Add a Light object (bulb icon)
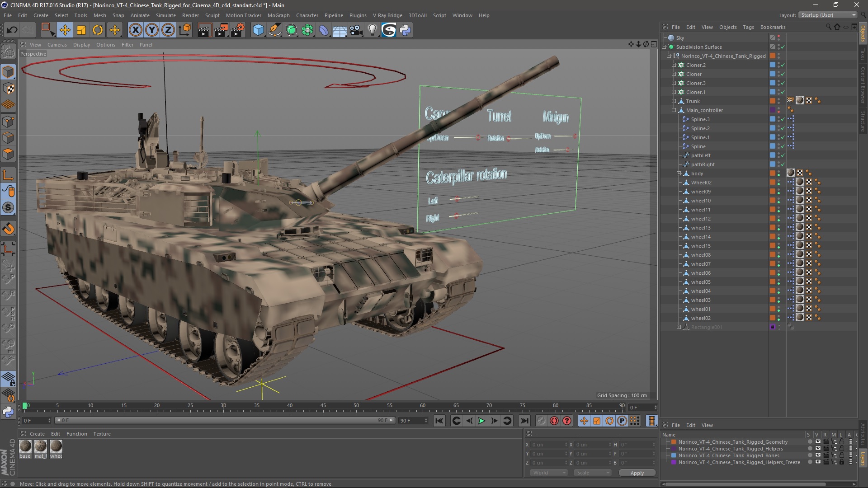Viewport: 868px width, 488px height. 372,30
